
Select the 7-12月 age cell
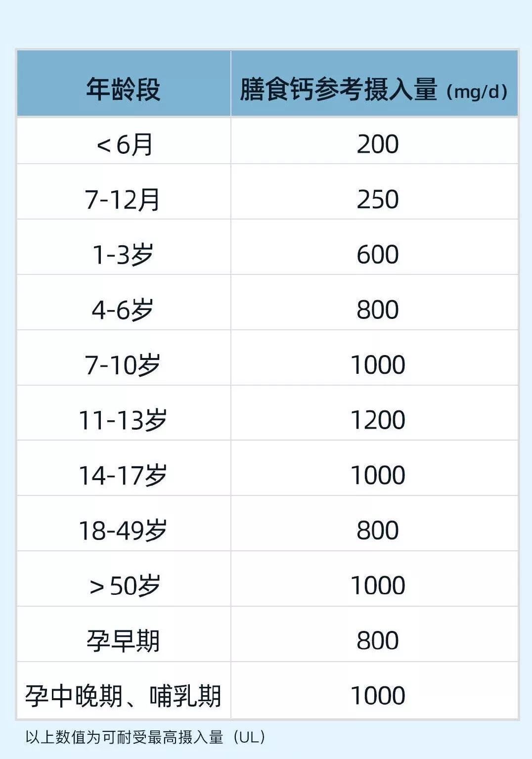tap(123, 199)
